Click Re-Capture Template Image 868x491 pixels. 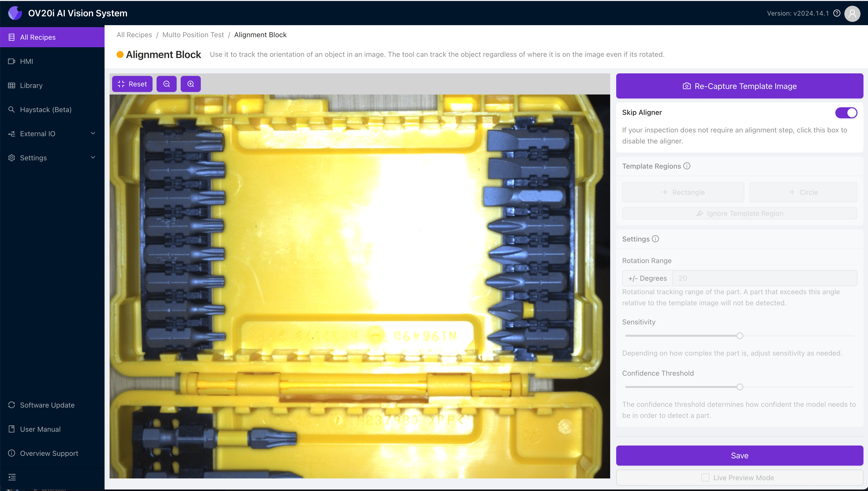(x=739, y=86)
